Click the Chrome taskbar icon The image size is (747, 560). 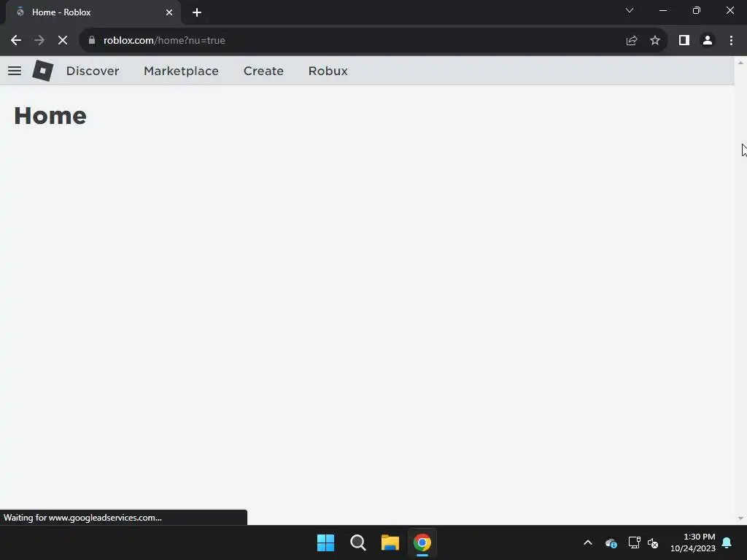tap(422, 542)
